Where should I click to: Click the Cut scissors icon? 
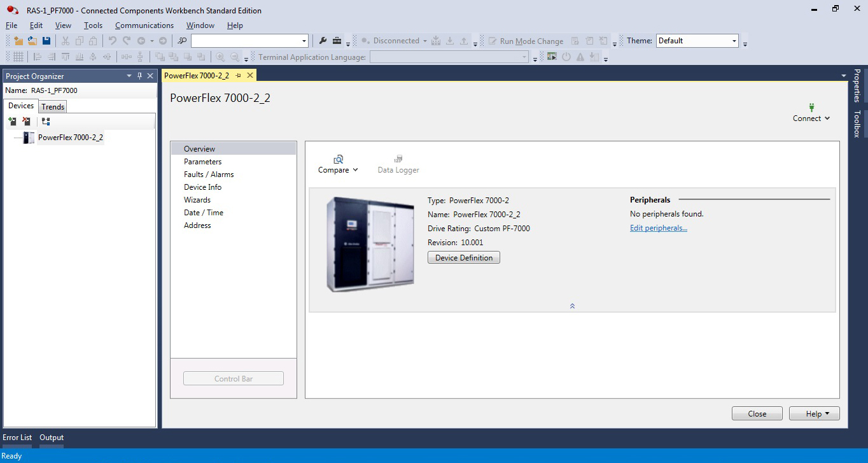click(65, 41)
